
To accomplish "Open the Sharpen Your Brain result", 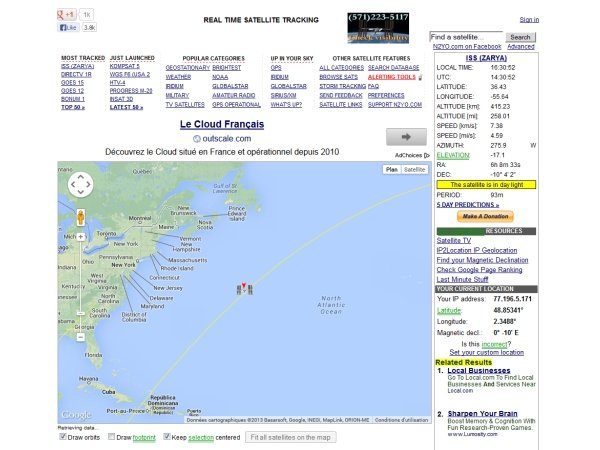I will [482, 414].
